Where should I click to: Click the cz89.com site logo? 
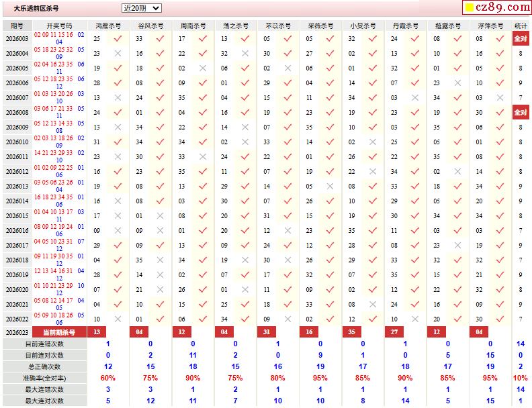496,7
